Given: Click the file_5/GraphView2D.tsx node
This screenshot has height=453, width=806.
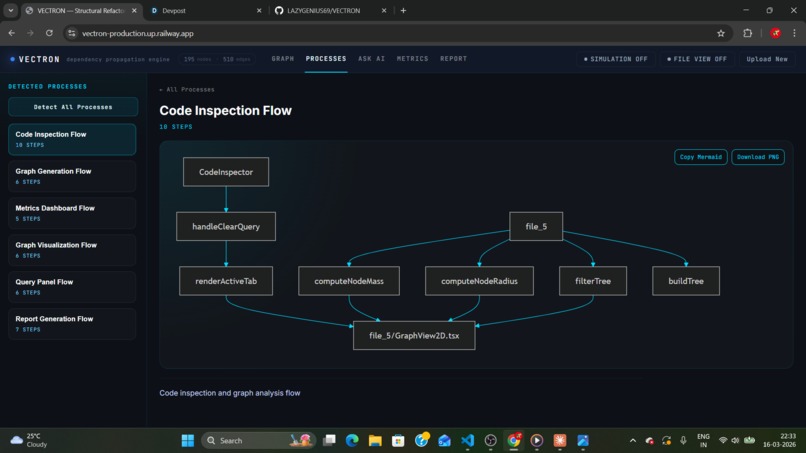Looking at the screenshot, I should pos(414,335).
